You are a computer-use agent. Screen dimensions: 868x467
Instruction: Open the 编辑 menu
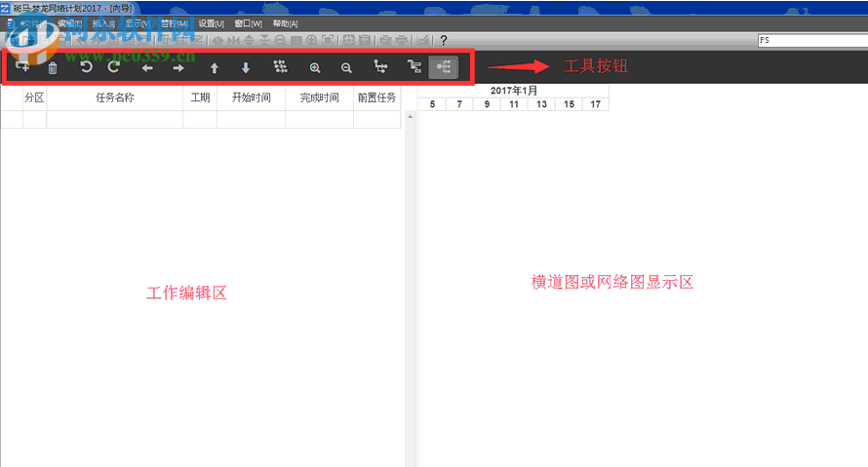click(70, 23)
